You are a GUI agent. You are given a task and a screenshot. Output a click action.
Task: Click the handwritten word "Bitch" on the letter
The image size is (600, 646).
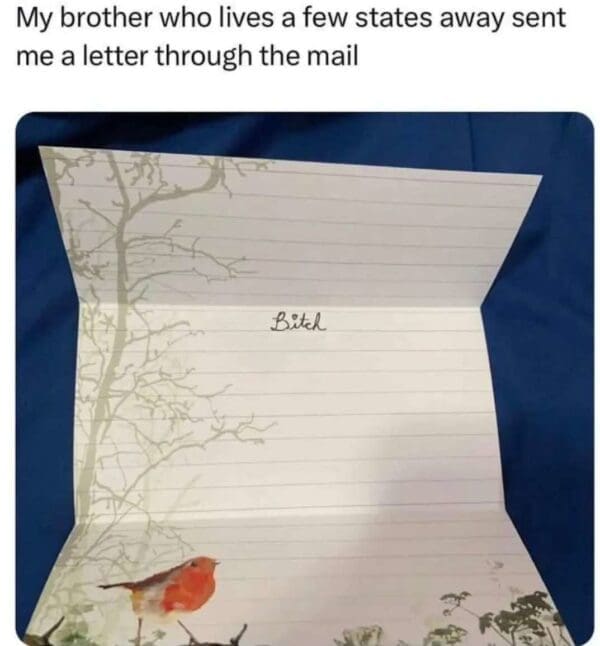tap(299, 322)
